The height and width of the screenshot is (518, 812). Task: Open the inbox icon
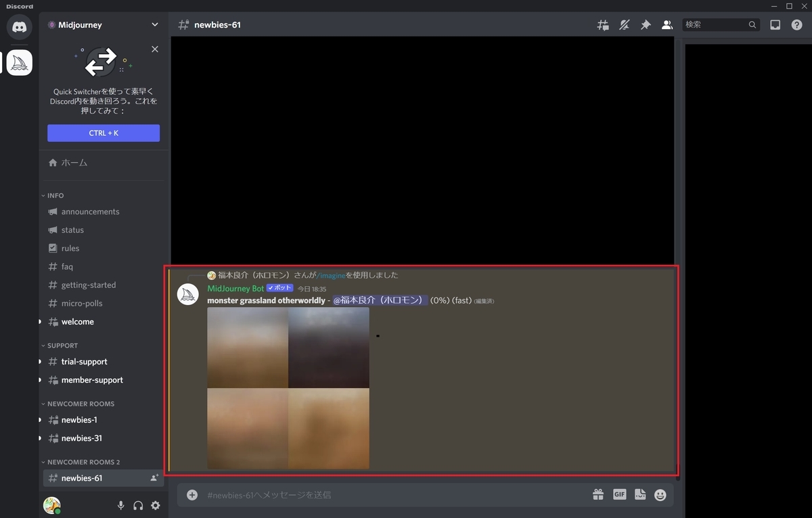pos(775,25)
